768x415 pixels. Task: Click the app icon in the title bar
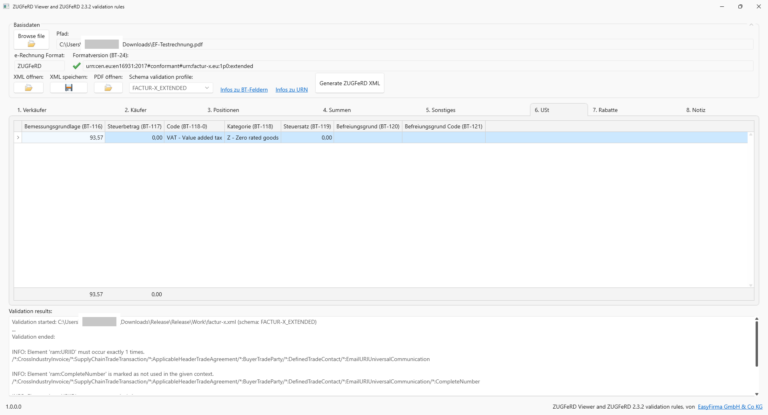tap(7, 6)
